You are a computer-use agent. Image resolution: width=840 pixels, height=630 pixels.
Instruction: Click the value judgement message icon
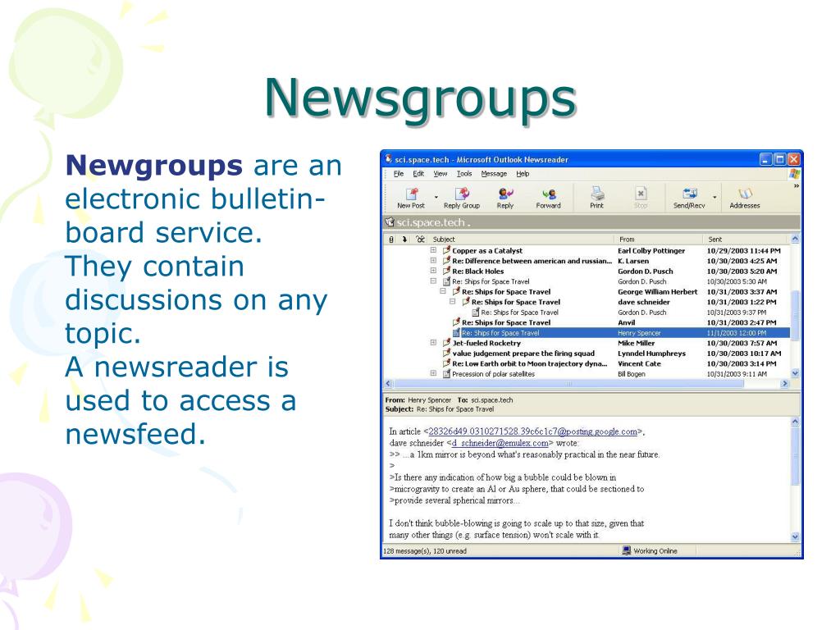[446, 353]
